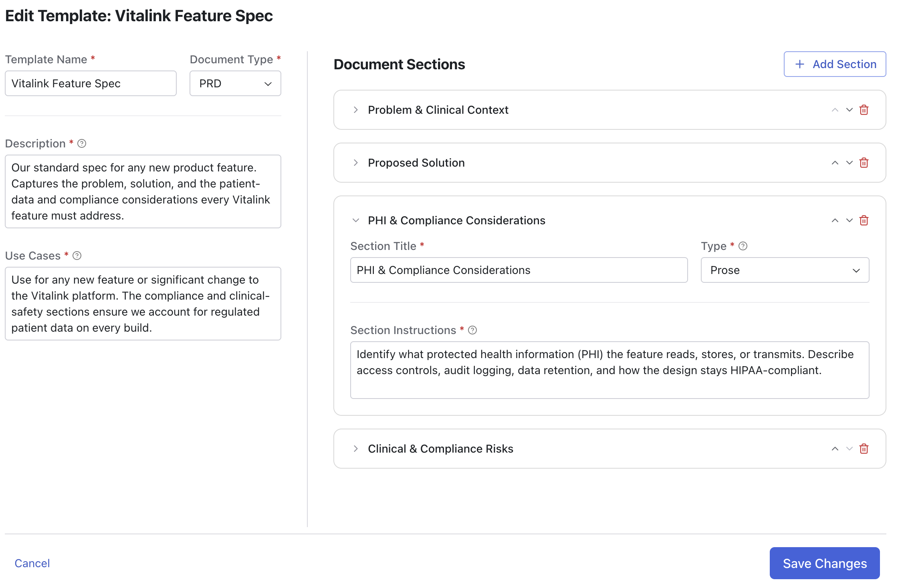Open help icon next to Type label
This screenshot has width=900, height=588.
[743, 246]
